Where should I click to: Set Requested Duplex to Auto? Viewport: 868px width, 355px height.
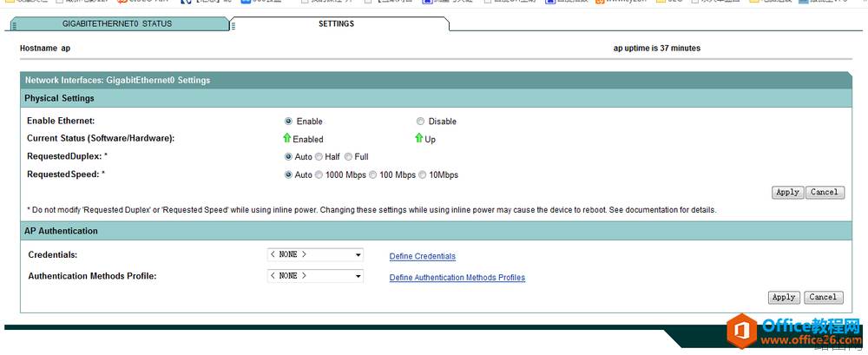coord(288,157)
